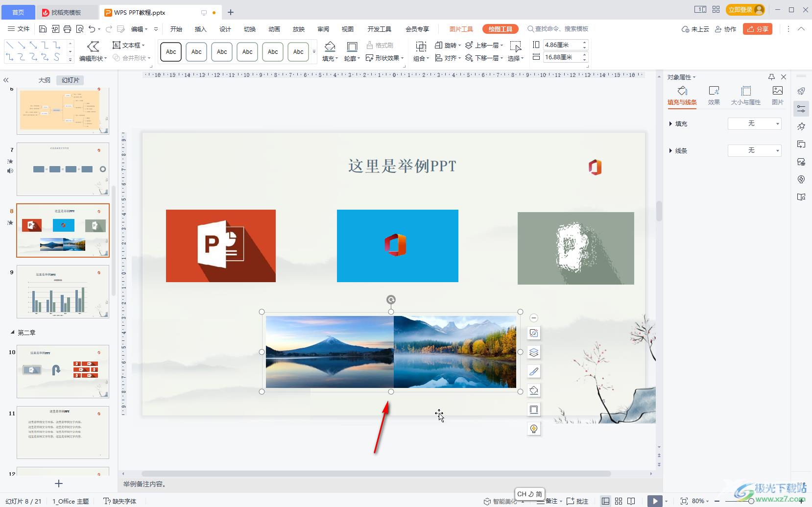The height and width of the screenshot is (507, 812).
Task: Click the Save icon in quick toolbar
Action: coord(43,29)
